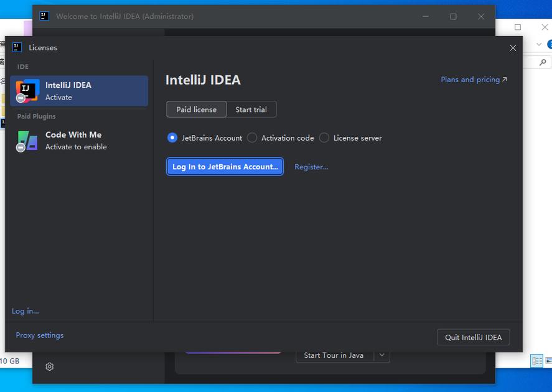Pick the License server radio option
This screenshot has width=552, height=392.
coord(324,138)
